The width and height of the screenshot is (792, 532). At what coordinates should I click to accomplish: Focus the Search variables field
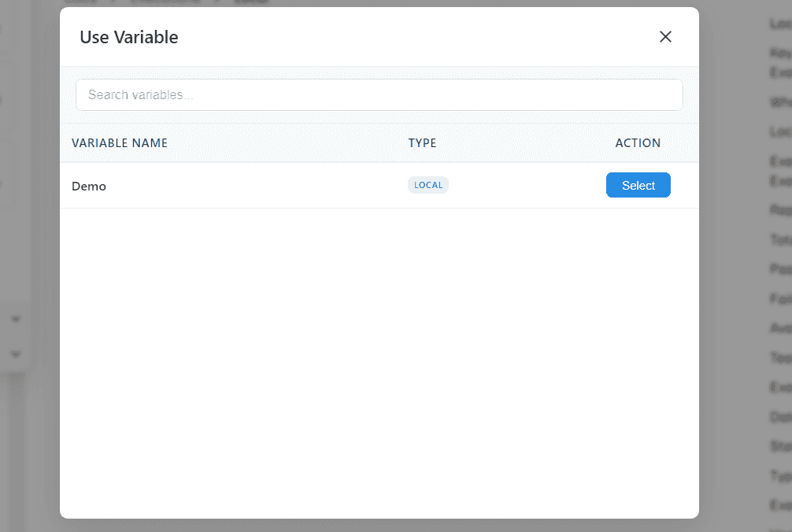point(379,94)
